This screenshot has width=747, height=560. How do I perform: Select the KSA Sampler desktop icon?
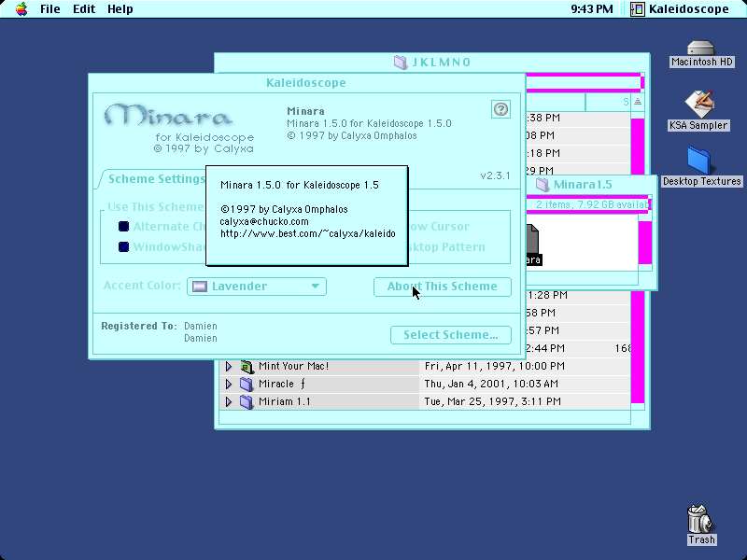pos(698,105)
